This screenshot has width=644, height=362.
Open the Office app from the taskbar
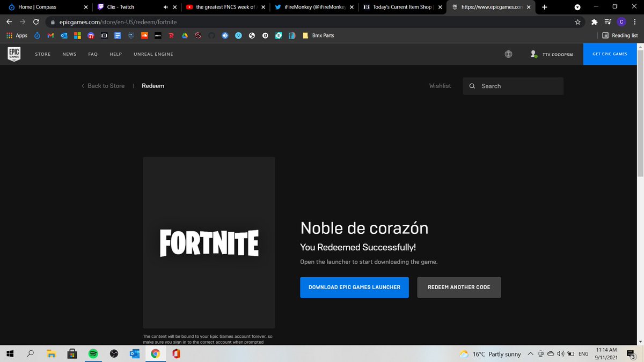(176, 354)
